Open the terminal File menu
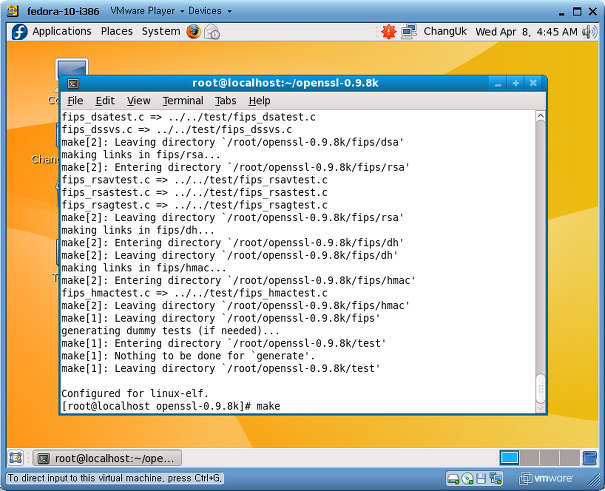Image resolution: width=605 pixels, height=491 pixels. tap(75, 101)
